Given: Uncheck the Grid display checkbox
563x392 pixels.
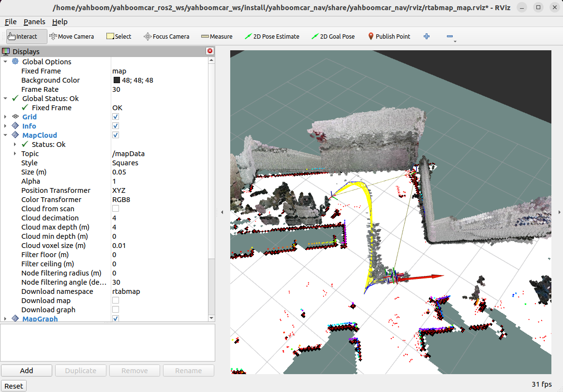Looking at the screenshot, I should click(116, 117).
